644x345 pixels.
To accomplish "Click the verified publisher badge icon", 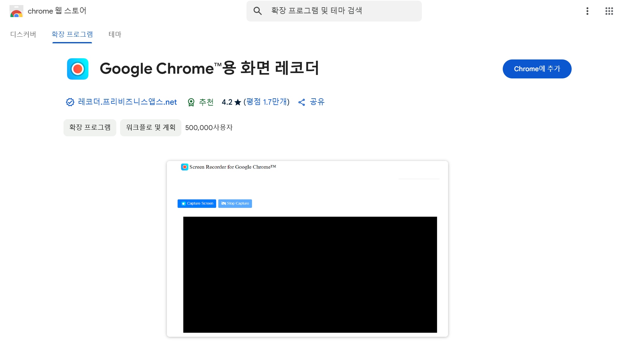I will pos(70,102).
